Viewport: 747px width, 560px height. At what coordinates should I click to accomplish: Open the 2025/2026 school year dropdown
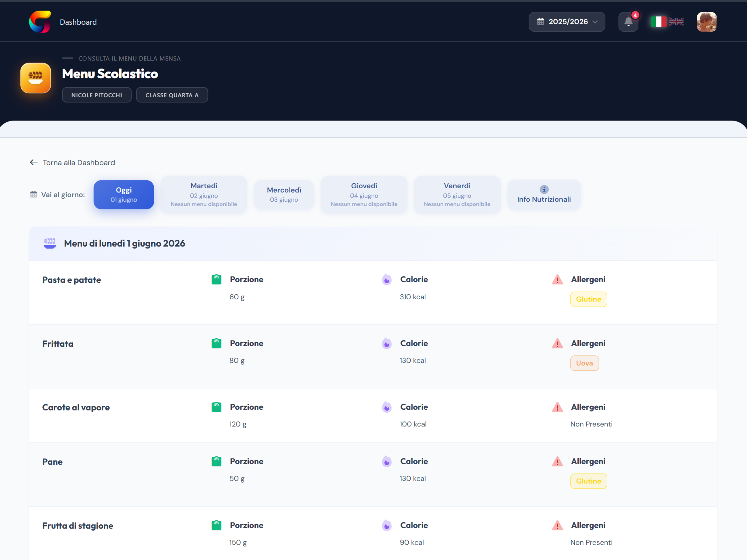point(567,22)
